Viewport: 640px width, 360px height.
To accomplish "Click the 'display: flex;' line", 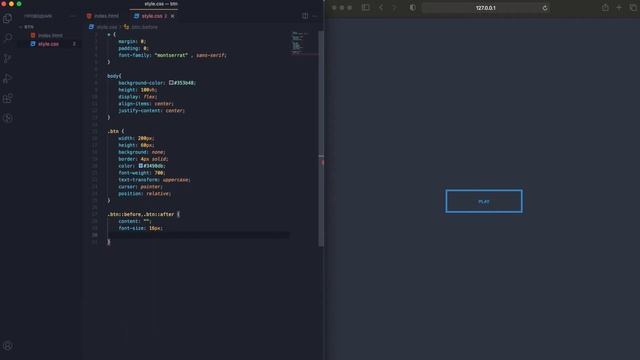I will 138,97.
